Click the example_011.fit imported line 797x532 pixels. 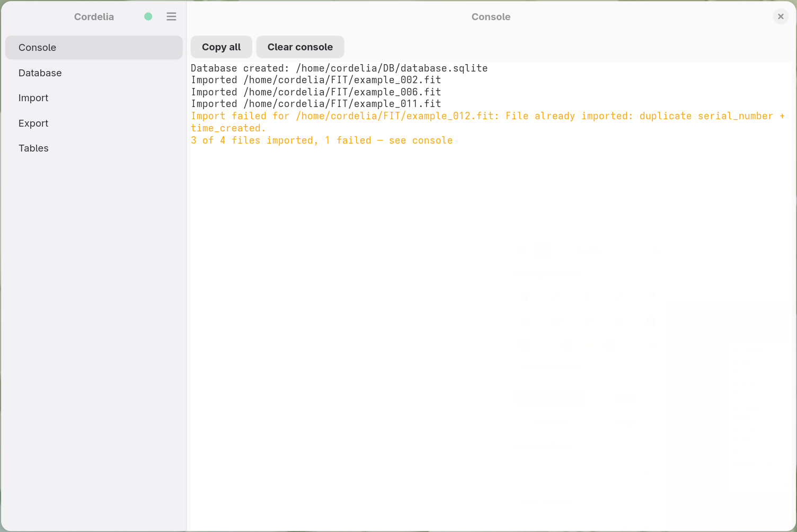[x=316, y=104]
